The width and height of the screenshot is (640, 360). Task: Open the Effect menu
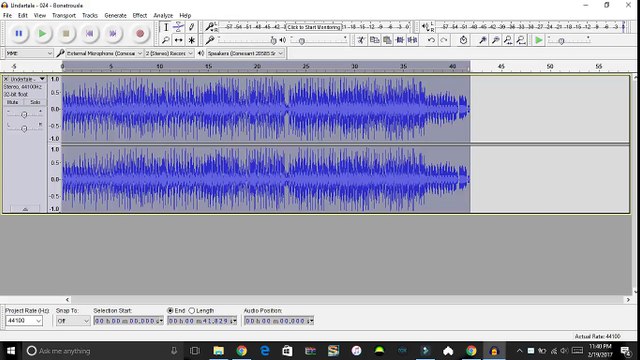click(140, 16)
